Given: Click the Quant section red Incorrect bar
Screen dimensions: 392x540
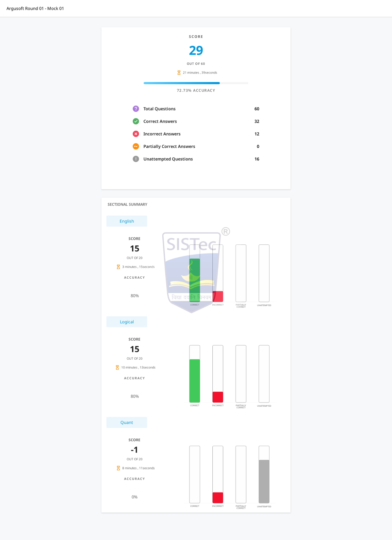Looking at the screenshot, I should click(218, 498).
